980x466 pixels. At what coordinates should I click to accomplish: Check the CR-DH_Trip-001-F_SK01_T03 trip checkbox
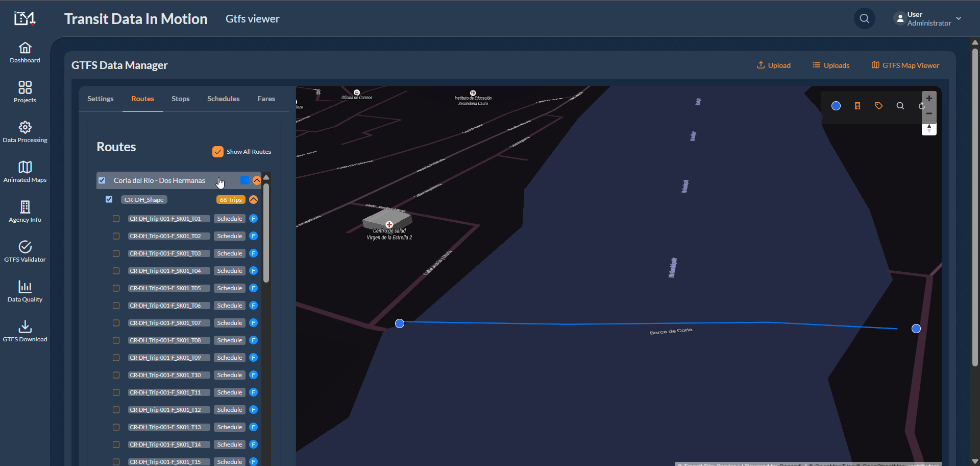point(116,253)
